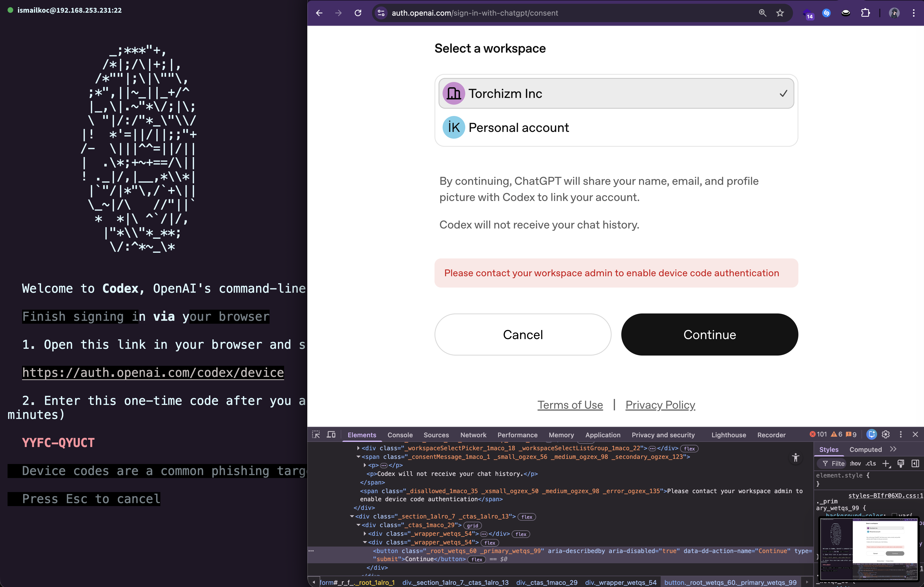
Task: Expand the _workspaceSelectPicker div node
Action: (358, 448)
